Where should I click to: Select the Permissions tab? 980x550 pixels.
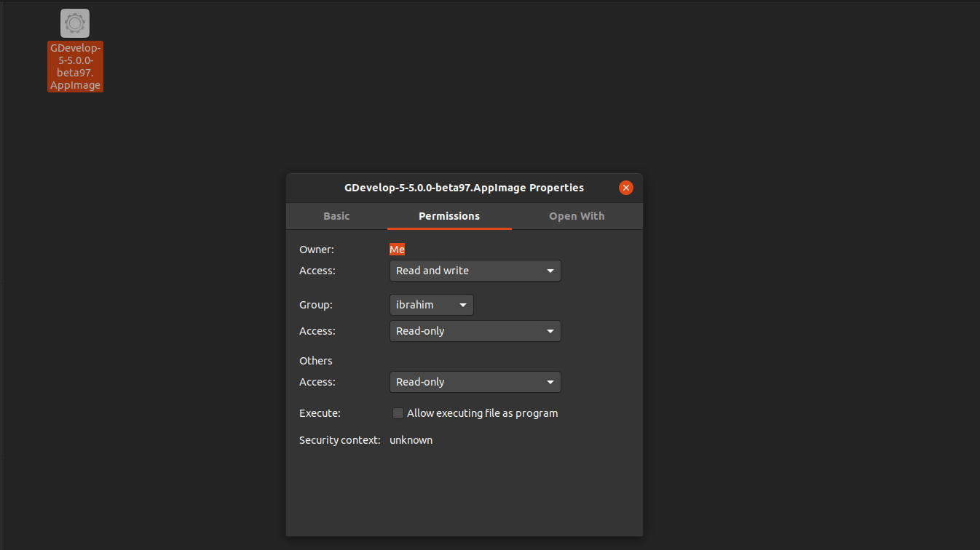coord(449,216)
